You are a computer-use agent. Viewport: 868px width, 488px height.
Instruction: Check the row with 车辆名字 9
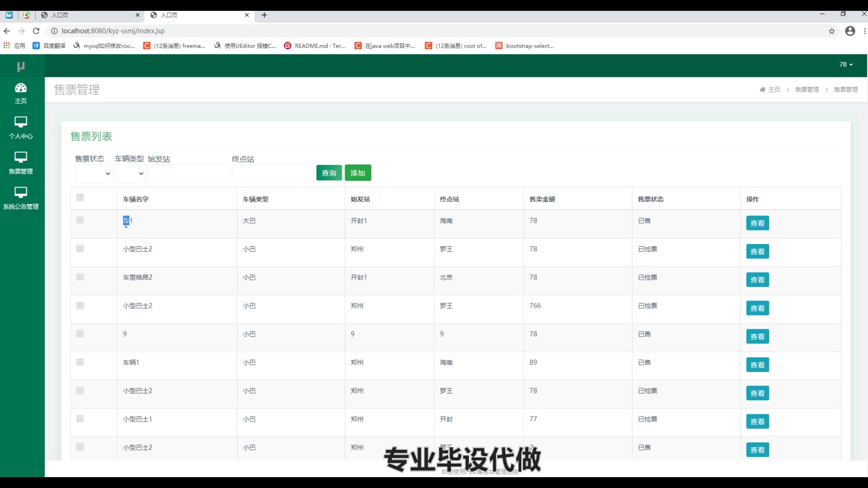click(80, 334)
